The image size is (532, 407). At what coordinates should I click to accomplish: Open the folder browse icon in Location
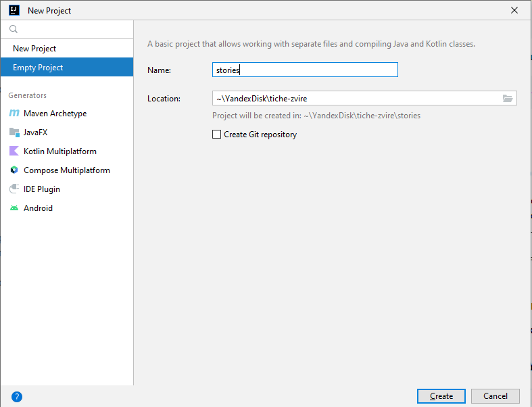click(x=508, y=99)
